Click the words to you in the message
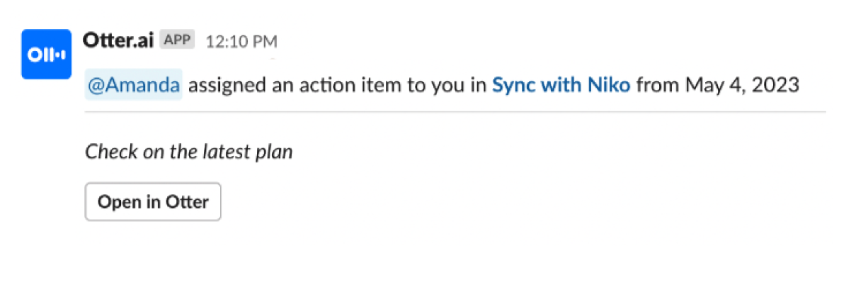The image size is (868, 285). (x=435, y=86)
